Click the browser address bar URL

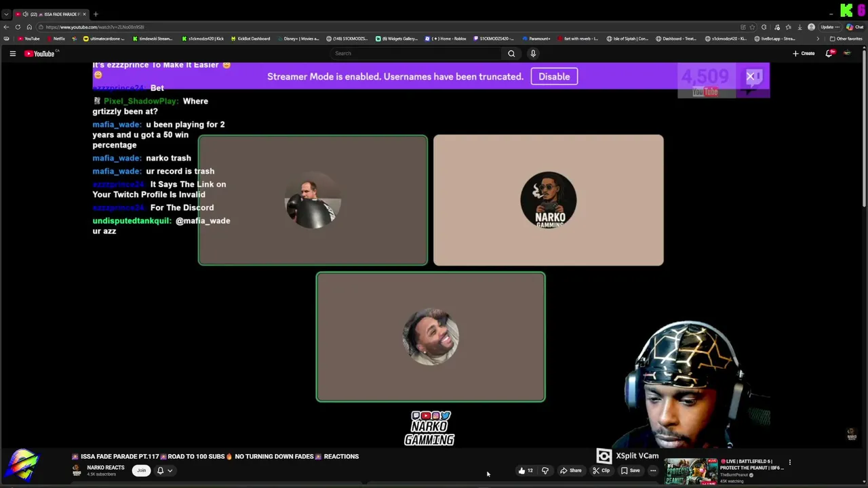coord(95,27)
